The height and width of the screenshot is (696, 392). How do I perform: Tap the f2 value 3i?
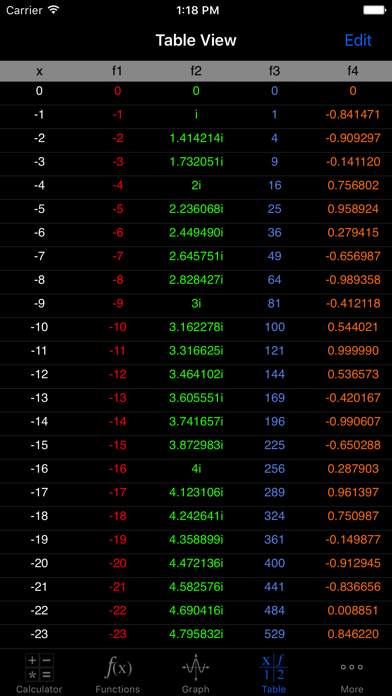(x=196, y=304)
